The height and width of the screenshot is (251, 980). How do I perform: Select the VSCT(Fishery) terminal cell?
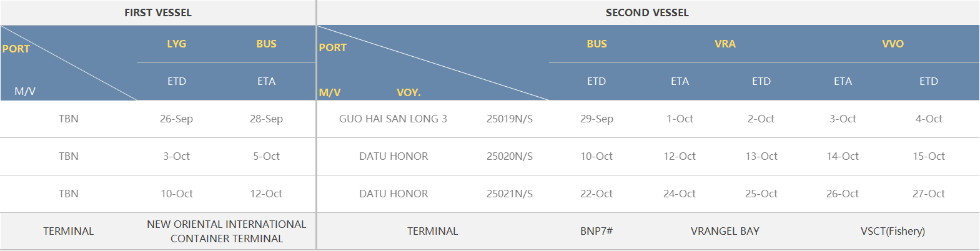pos(893,231)
